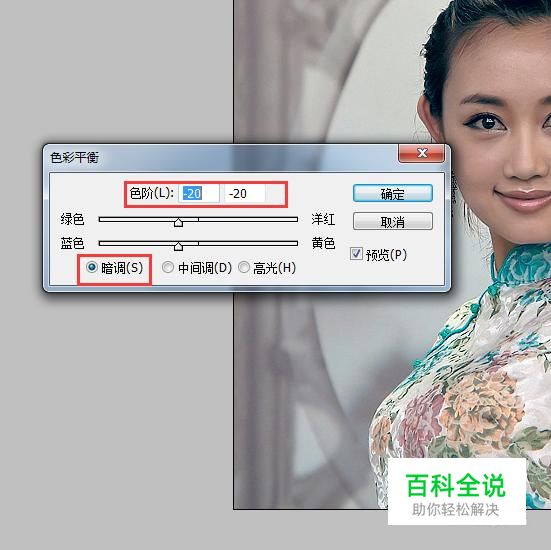Close the 色彩平衡 dialog with X

pos(421,153)
